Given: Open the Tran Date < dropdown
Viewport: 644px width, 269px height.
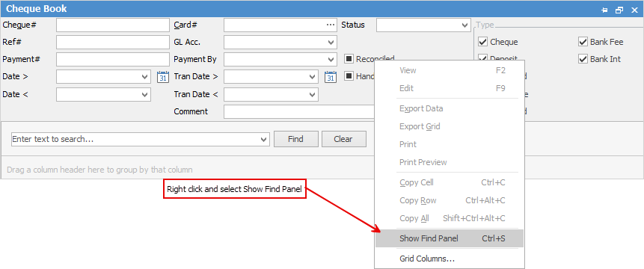Looking at the screenshot, I should (x=312, y=94).
